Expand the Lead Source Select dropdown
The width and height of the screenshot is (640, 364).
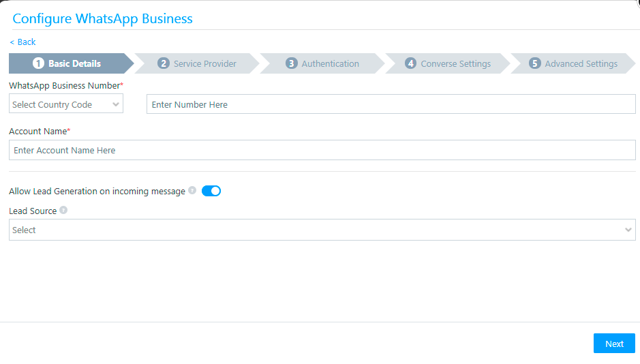(322, 230)
